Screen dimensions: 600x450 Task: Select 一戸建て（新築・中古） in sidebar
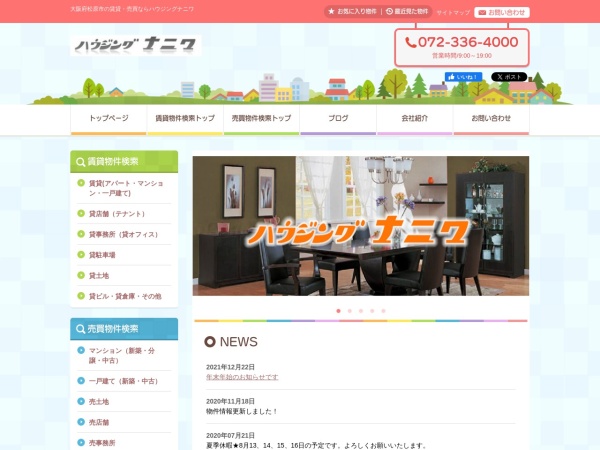[124, 381]
